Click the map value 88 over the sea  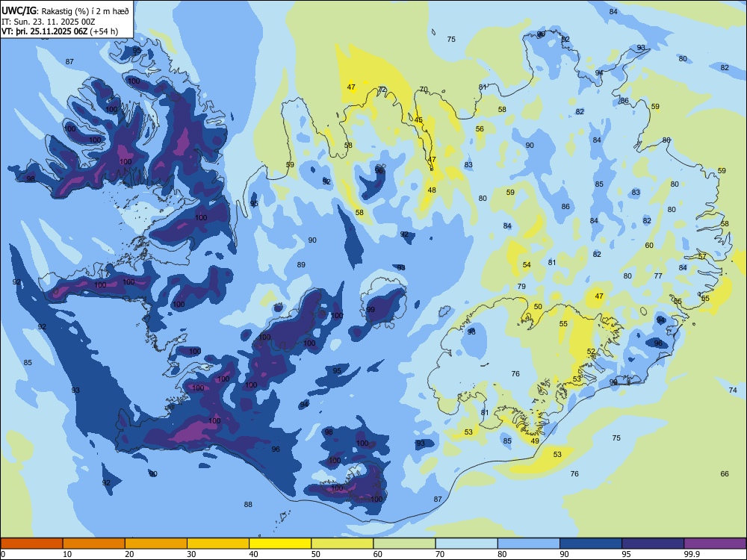click(248, 504)
